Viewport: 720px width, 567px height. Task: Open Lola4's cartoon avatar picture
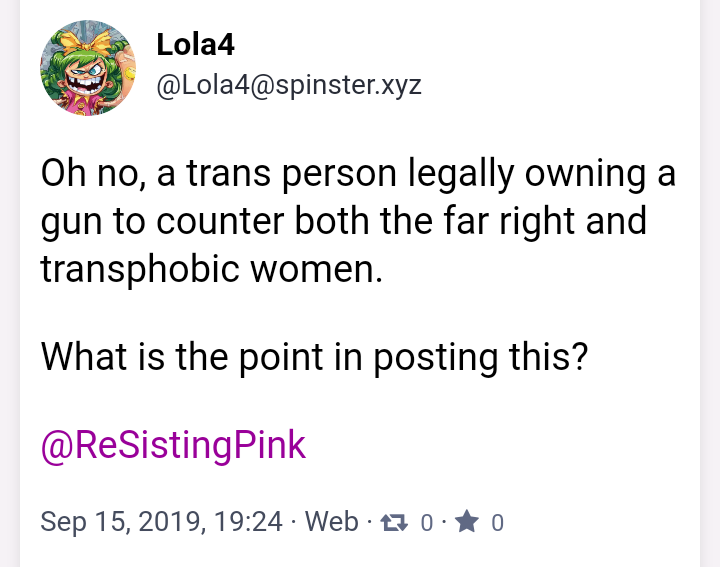point(87,67)
